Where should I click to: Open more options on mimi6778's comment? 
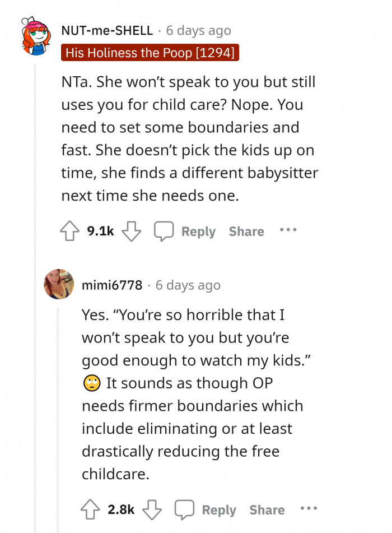tap(309, 508)
